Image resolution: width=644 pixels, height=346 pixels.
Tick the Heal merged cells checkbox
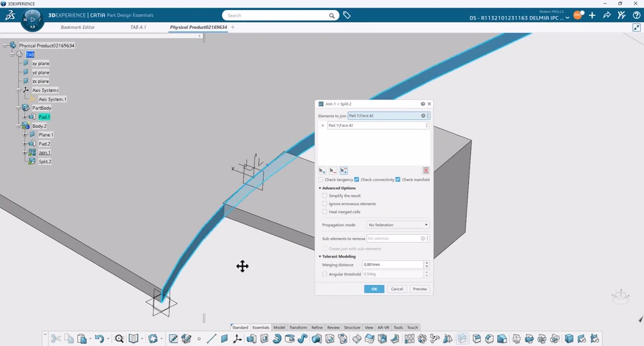(325, 212)
